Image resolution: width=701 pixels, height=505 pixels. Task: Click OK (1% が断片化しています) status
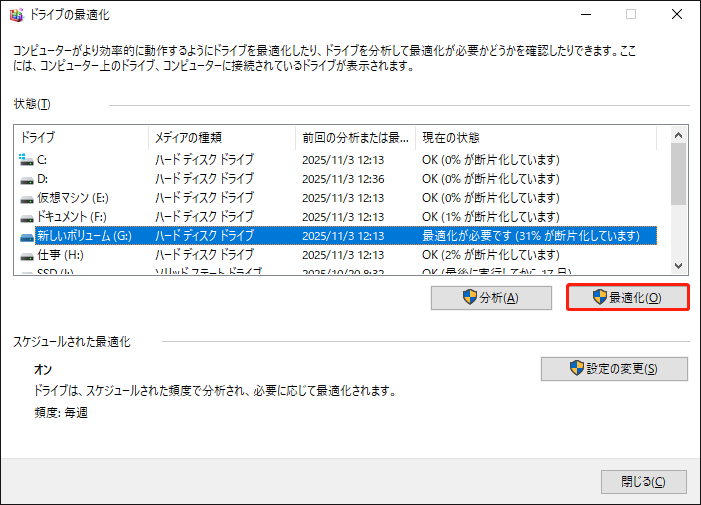coord(491,217)
